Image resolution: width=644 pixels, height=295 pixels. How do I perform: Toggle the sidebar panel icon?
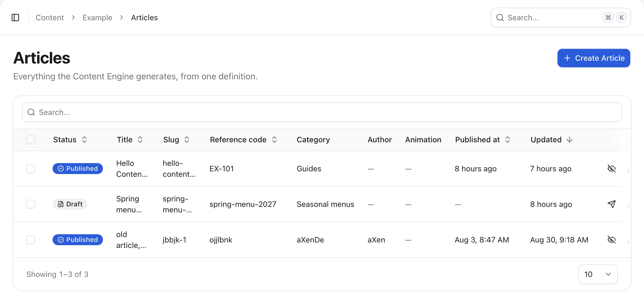[x=15, y=18]
